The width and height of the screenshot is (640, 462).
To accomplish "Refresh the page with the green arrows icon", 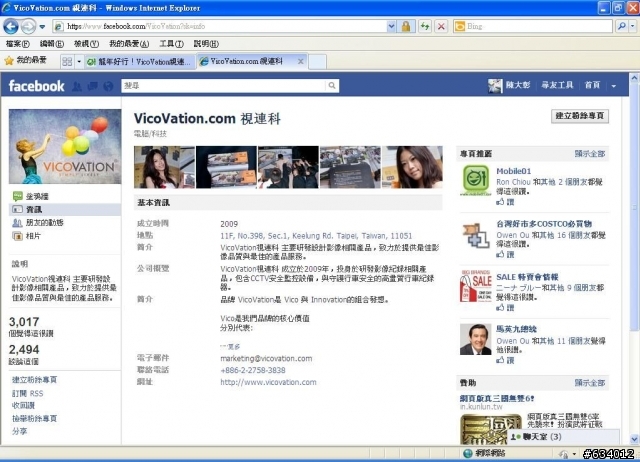I will (425, 27).
